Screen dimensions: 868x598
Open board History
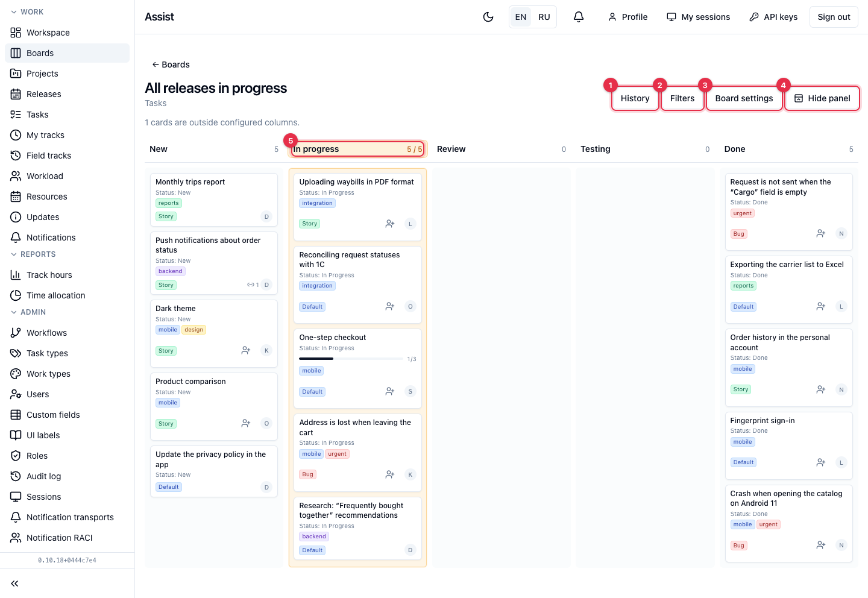pyautogui.click(x=635, y=98)
